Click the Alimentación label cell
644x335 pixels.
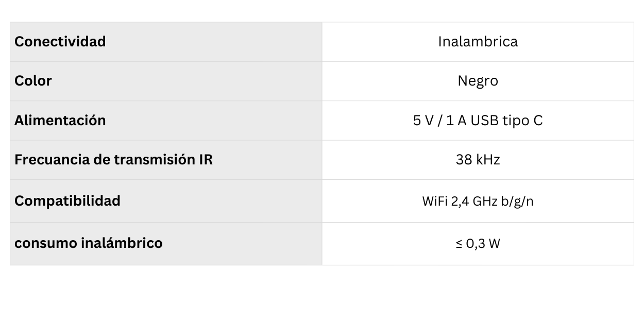[x=60, y=120]
